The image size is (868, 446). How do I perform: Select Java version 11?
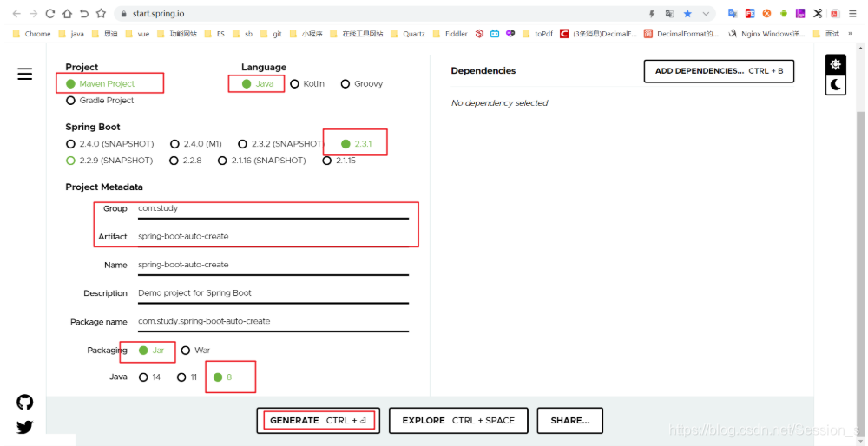(187, 377)
